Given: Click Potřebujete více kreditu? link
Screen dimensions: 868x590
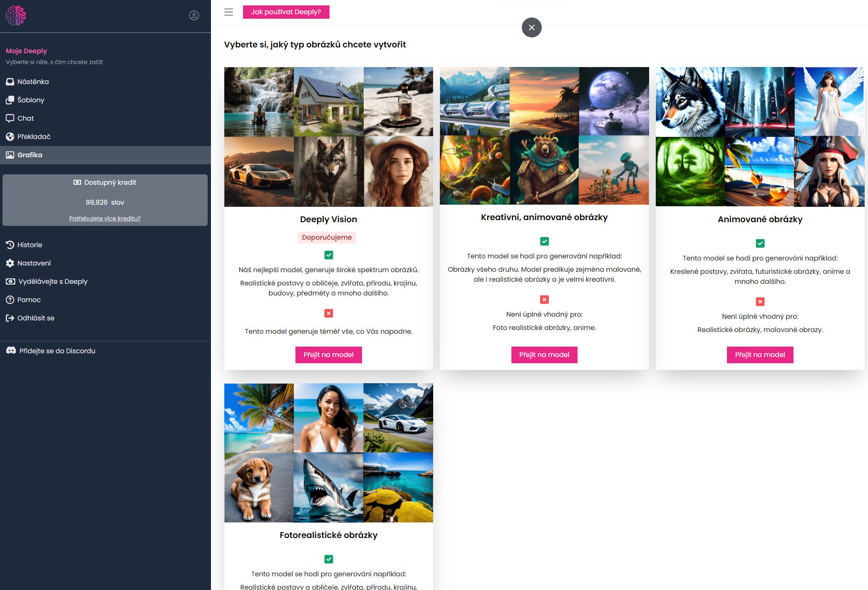Looking at the screenshot, I should (105, 218).
